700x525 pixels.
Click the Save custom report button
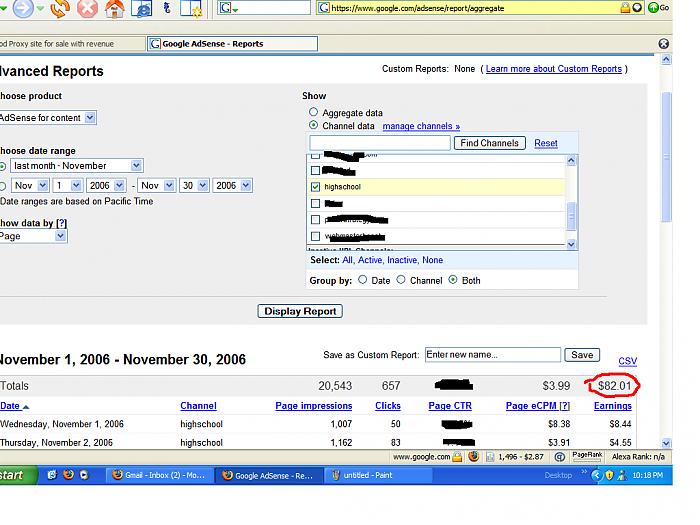[x=582, y=355]
